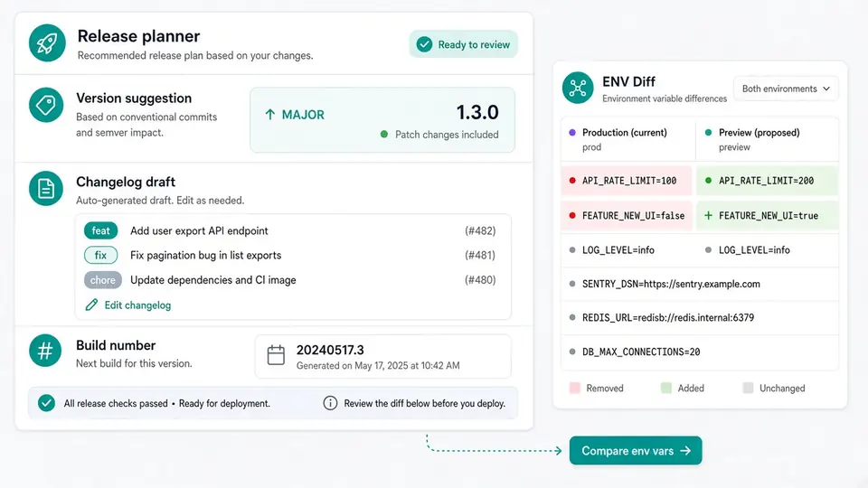This screenshot has height=488, width=868.
Task: Click the green dot beside Preview (proposed)
Action: tap(708, 132)
